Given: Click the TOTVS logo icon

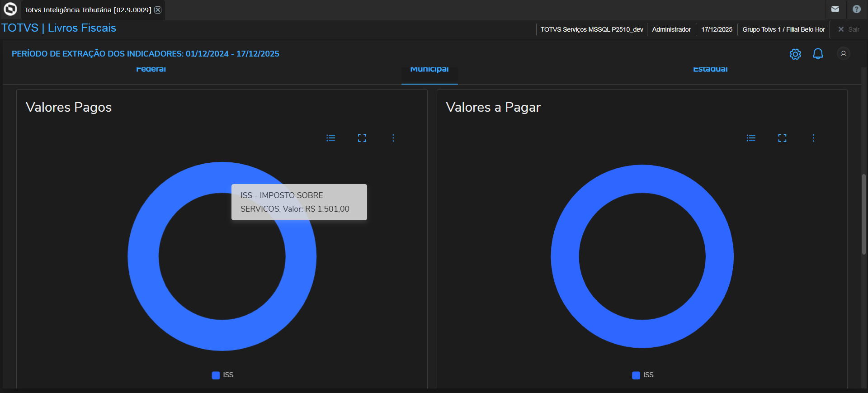Looking at the screenshot, I should (x=10, y=9).
